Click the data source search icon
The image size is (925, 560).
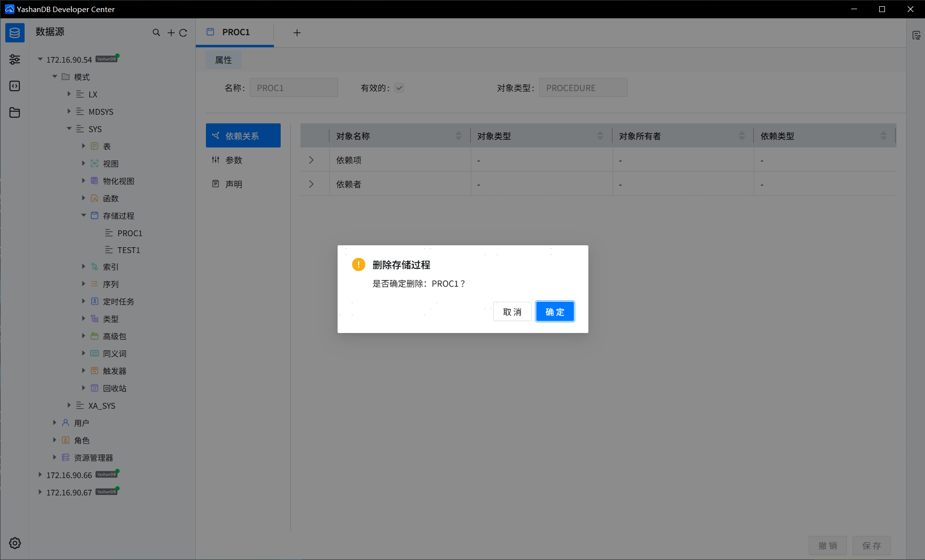tap(156, 33)
